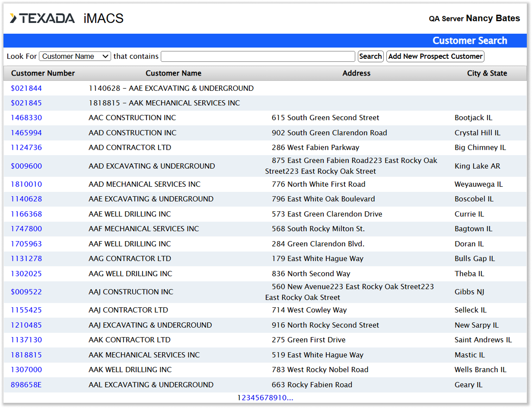Open customer $009600 record
The image size is (532, 408).
[26, 166]
